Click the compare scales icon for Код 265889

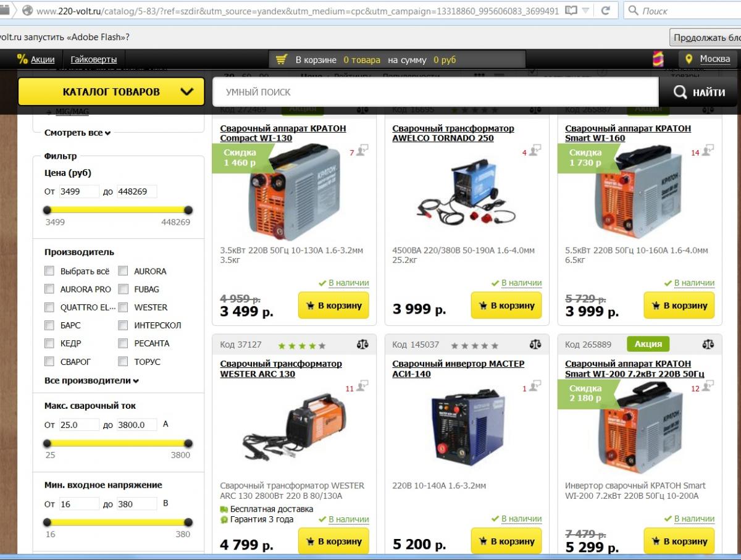pos(708,345)
